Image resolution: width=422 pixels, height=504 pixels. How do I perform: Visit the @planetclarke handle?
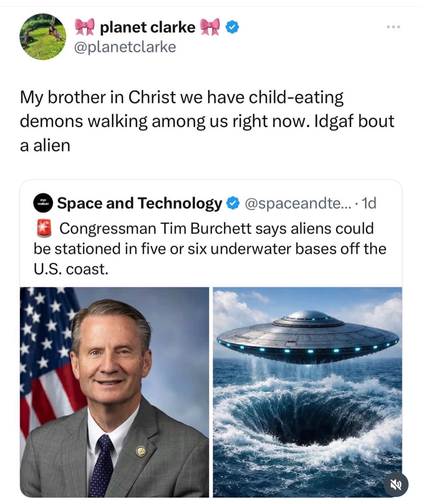125,47
